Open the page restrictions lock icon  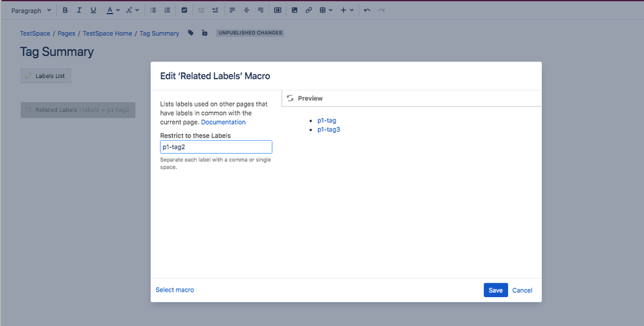[x=204, y=33]
